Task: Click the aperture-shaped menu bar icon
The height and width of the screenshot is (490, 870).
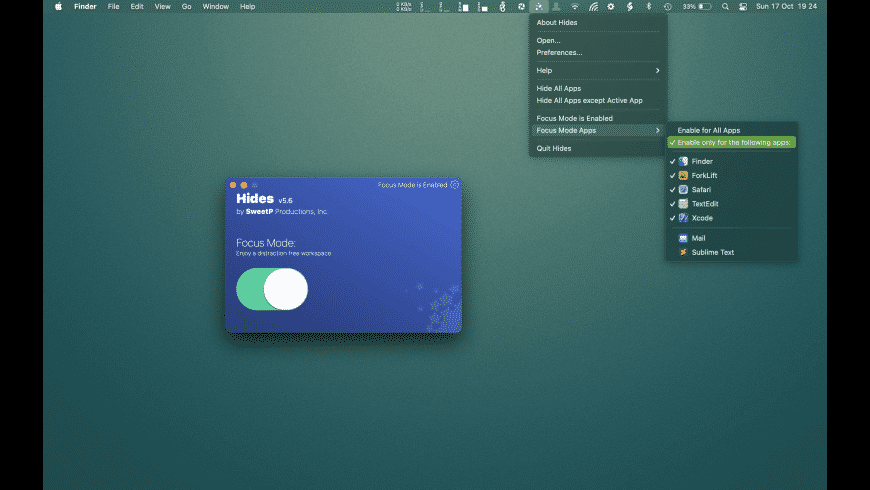Action: click(x=521, y=7)
